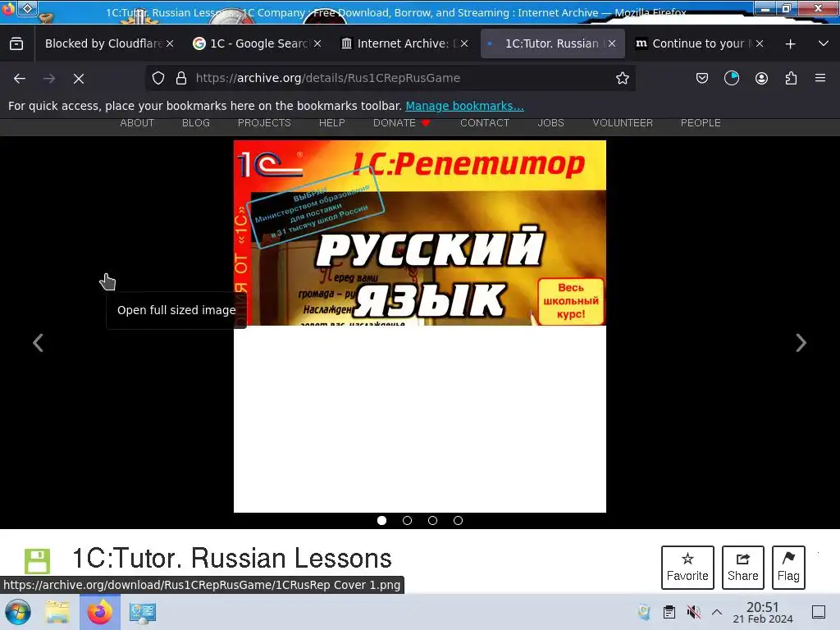This screenshot has height=630, width=840.
Task: Open the JOBS link
Action: [550, 123]
